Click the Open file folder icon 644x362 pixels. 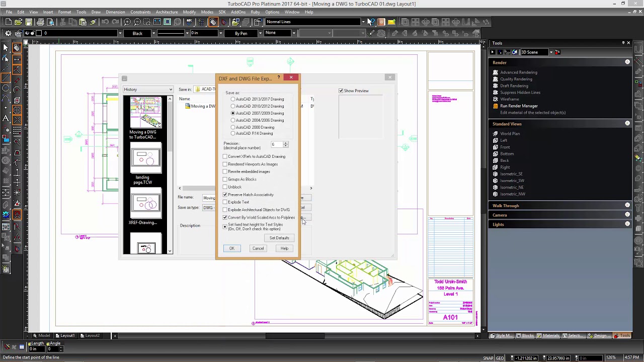18,22
